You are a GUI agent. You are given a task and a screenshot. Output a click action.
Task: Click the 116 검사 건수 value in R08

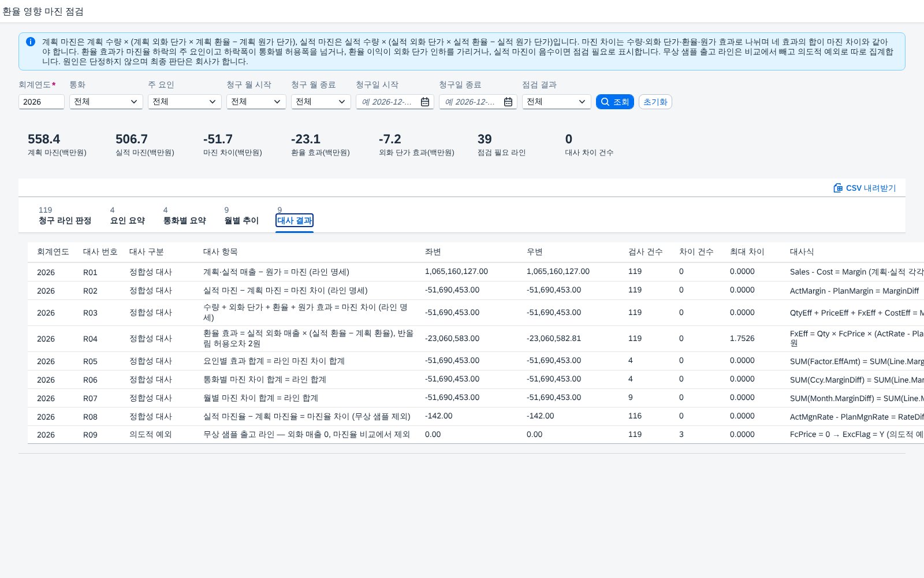tap(635, 416)
